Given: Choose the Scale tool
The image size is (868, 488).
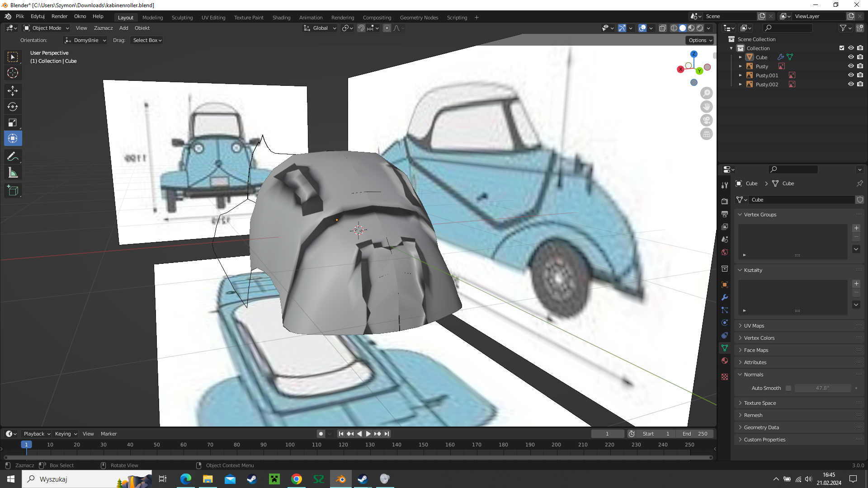Looking at the screenshot, I should pos(13,122).
